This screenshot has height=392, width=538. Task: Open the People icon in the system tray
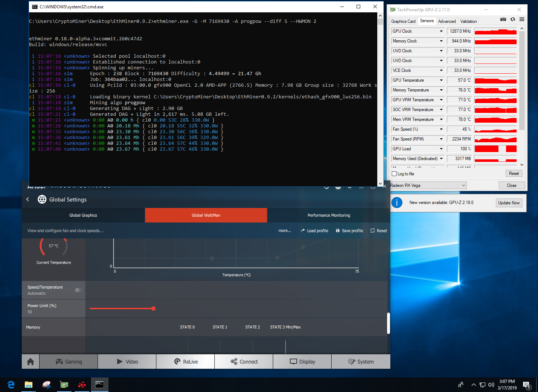(x=461, y=385)
